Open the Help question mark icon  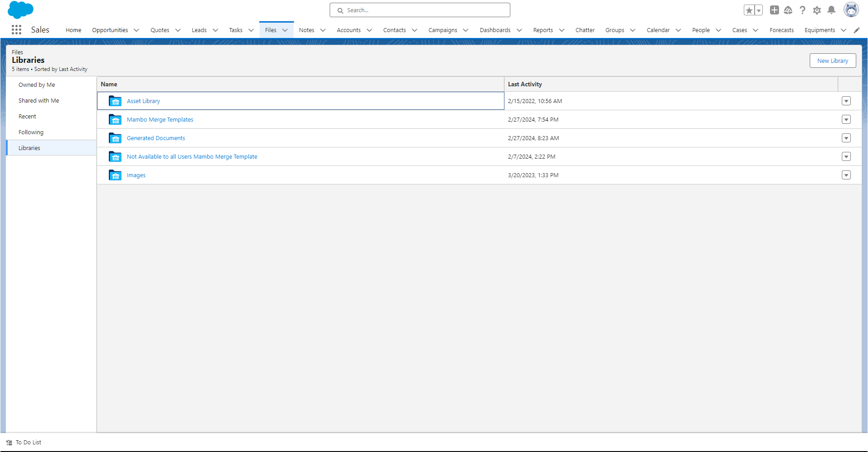pos(803,10)
